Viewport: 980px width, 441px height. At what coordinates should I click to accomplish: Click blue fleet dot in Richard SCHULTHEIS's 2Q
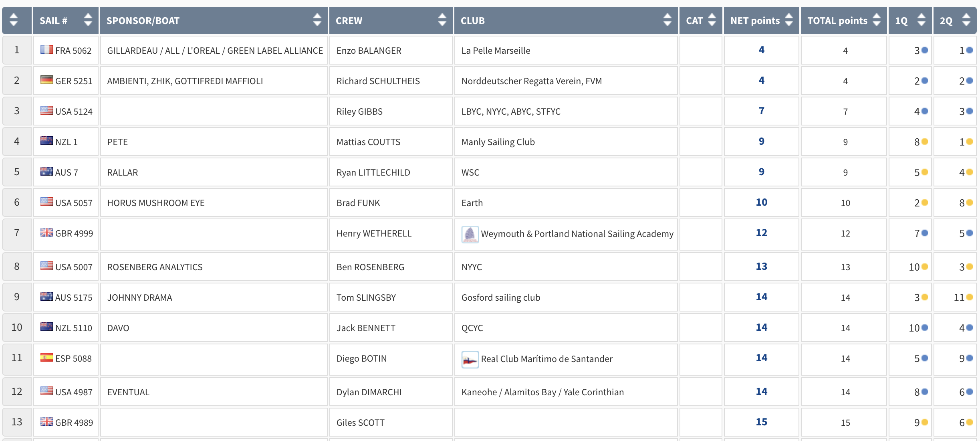tap(970, 81)
